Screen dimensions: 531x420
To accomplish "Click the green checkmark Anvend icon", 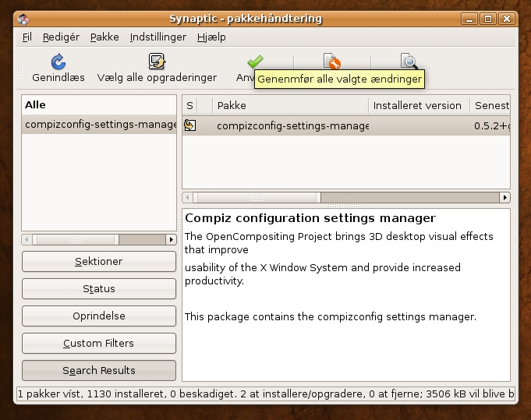I will (x=255, y=62).
